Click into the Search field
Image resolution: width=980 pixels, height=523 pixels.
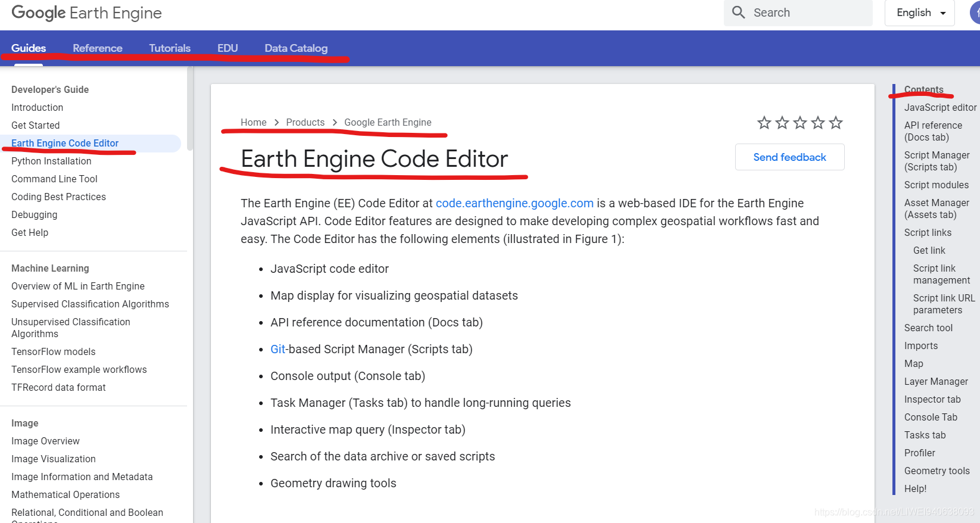point(798,13)
